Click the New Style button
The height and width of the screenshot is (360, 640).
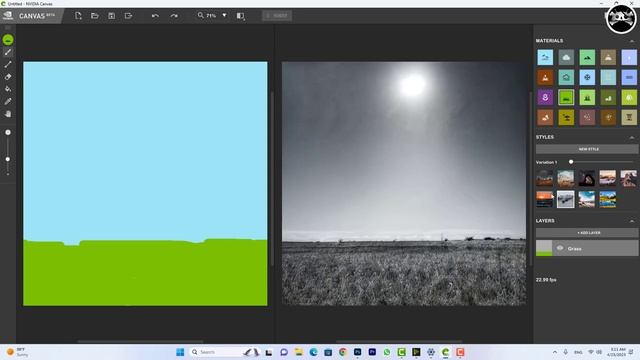pos(587,149)
